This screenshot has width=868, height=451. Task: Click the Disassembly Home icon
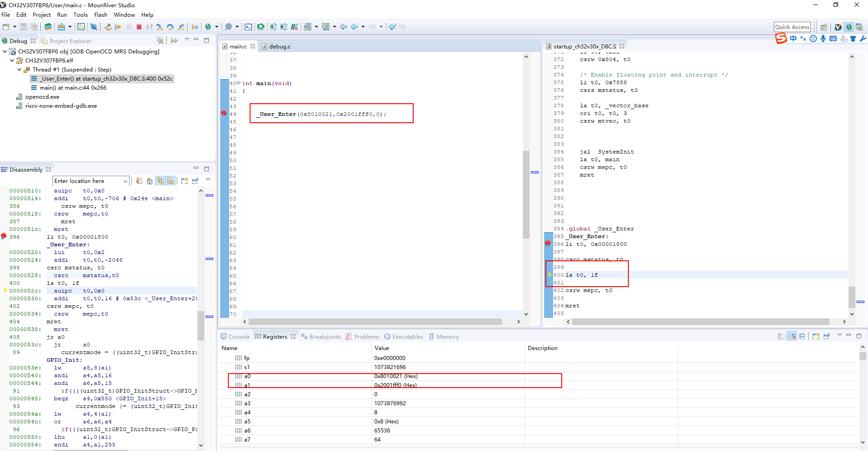tap(149, 181)
